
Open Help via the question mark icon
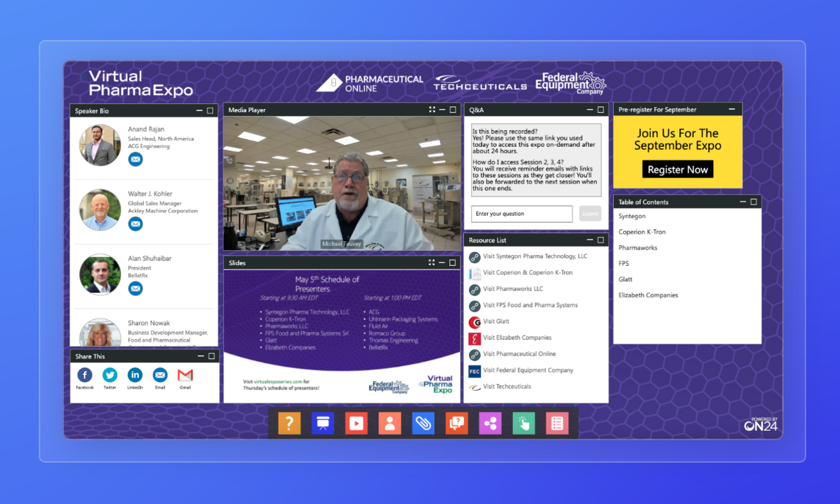click(289, 423)
